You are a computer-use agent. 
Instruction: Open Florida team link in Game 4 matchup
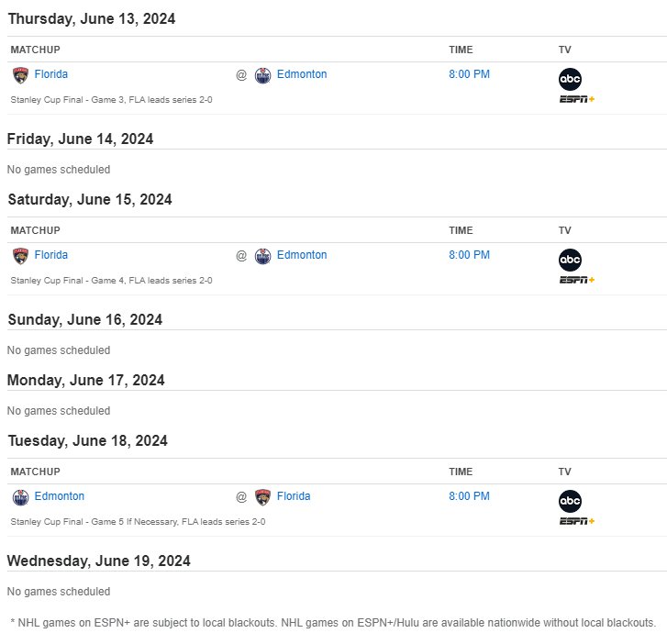click(51, 255)
